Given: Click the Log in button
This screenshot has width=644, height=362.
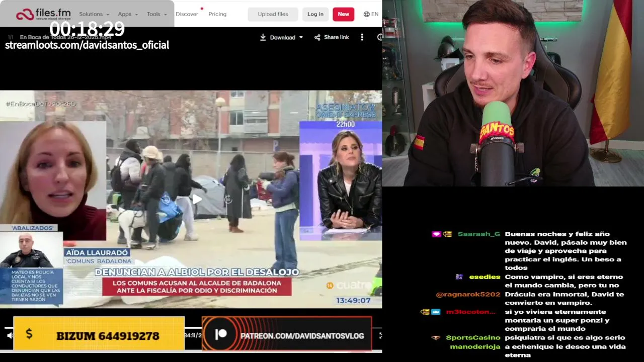Looking at the screenshot, I should tap(315, 14).
